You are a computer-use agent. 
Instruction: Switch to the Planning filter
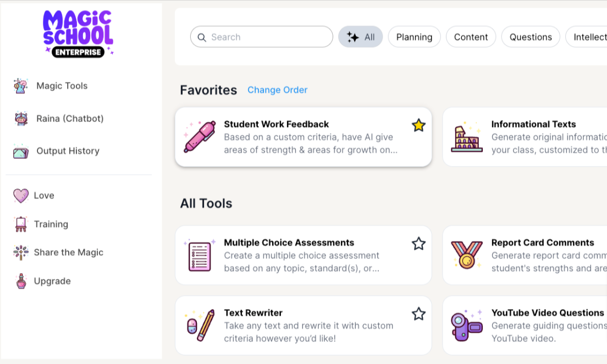point(414,37)
